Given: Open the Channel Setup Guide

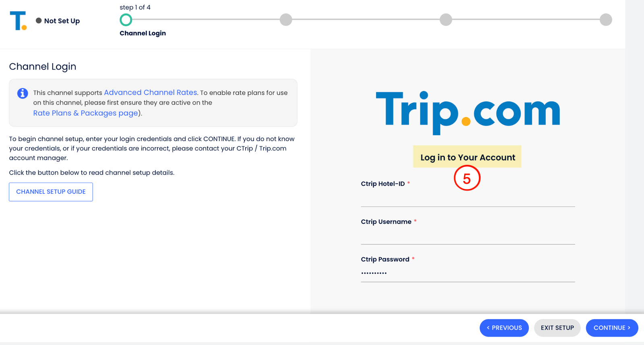Looking at the screenshot, I should 51,192.
